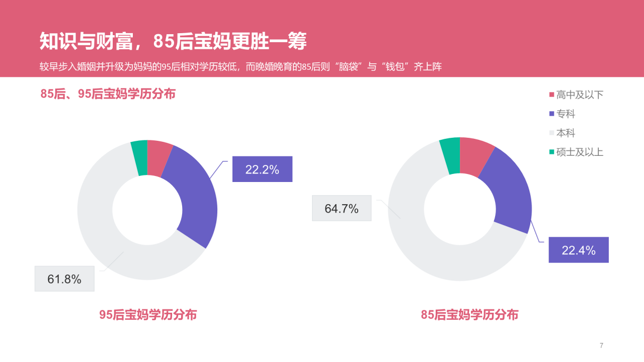Click the red 高中及以下 legend swatch
644x362 pixels.
(551, 95)
